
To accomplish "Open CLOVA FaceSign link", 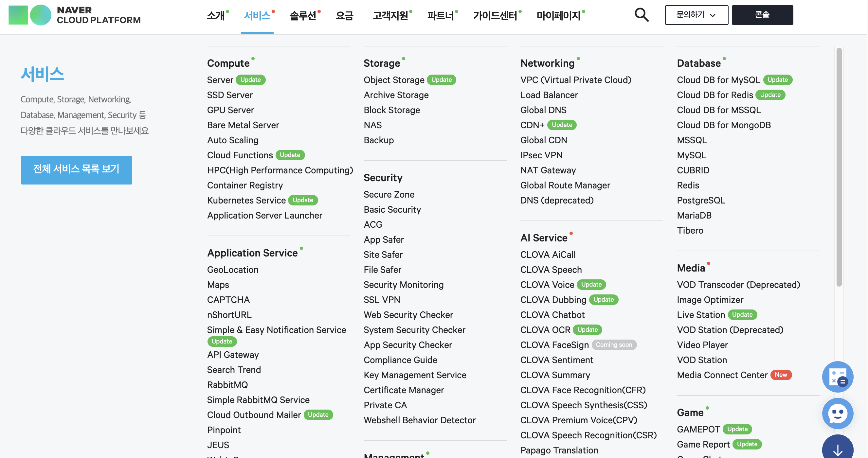I will [554, 345].
